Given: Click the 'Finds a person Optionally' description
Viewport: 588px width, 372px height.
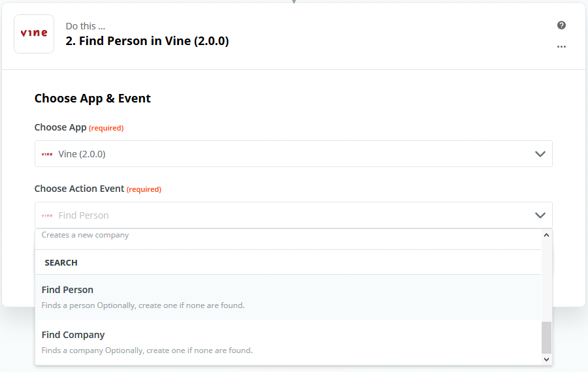Looking at the screenshot, I should (143, 305).
